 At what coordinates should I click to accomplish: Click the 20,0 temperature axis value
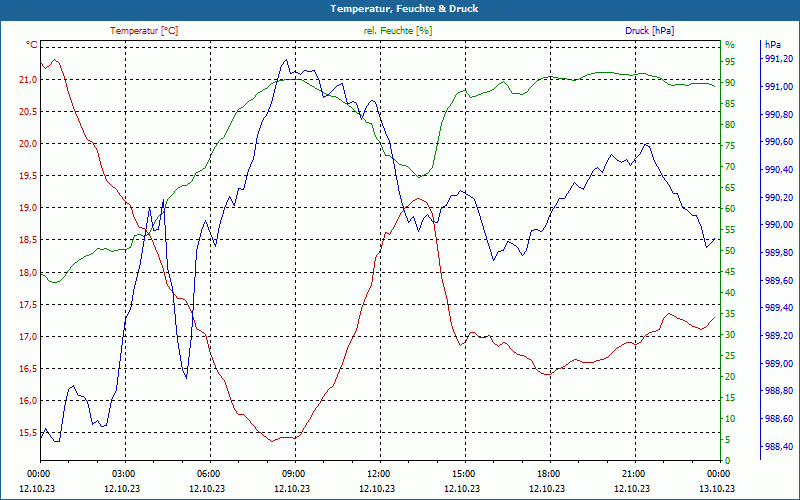click(29, 144)
